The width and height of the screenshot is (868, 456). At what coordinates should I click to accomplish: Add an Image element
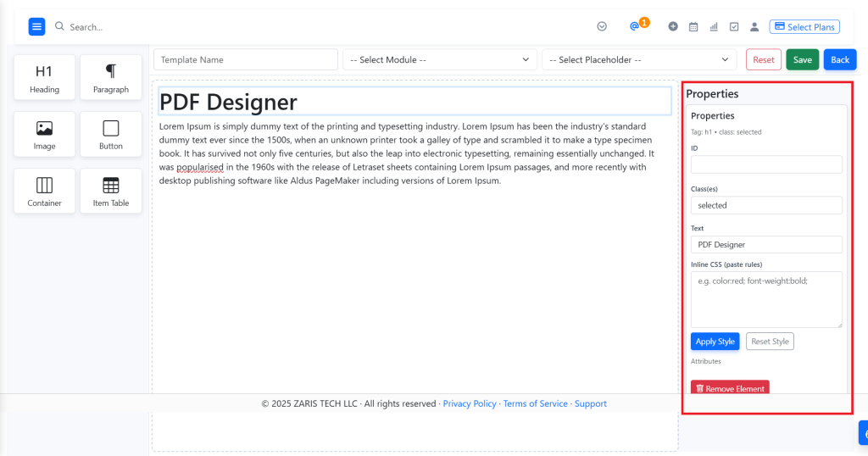(44, 135)
